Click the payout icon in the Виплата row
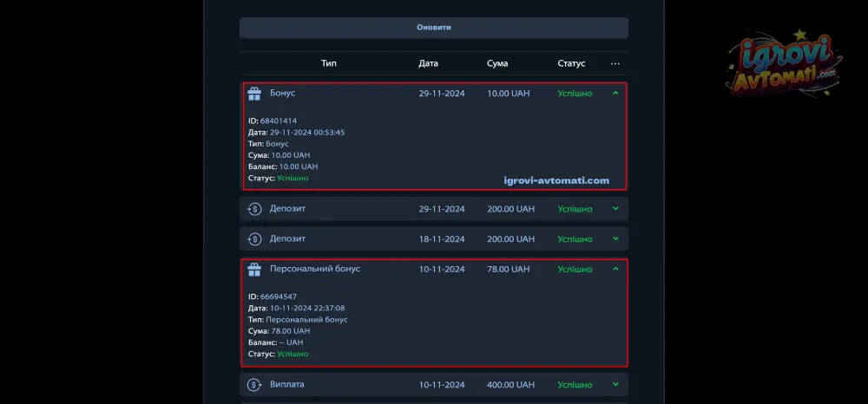Viewport: 868px width, 404px height. coord(254,384)
